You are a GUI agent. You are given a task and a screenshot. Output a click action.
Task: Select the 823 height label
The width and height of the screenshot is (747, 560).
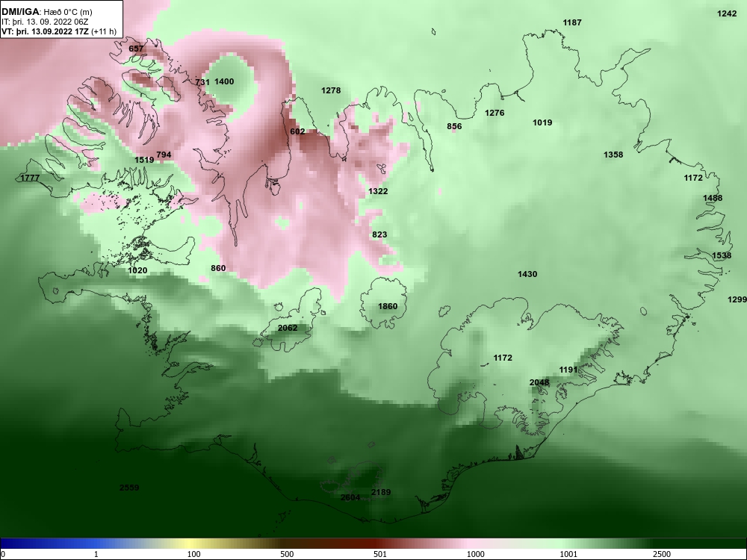point(379,234)
